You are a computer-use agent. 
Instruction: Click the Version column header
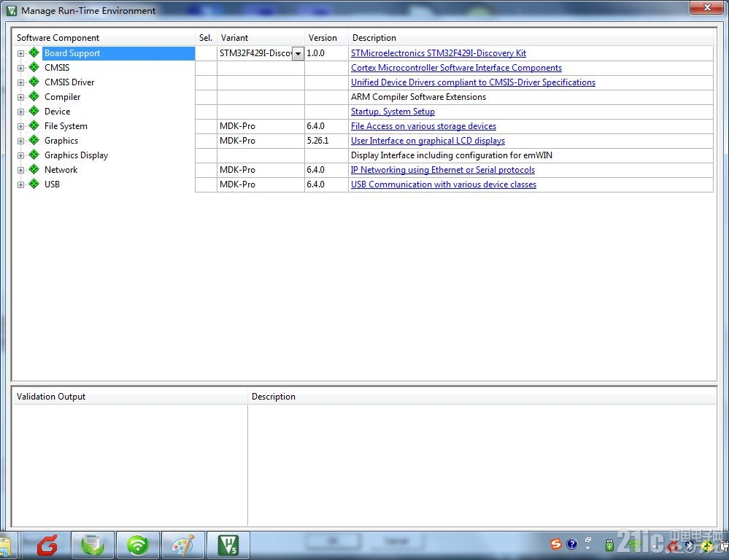[x=326, y=38]
